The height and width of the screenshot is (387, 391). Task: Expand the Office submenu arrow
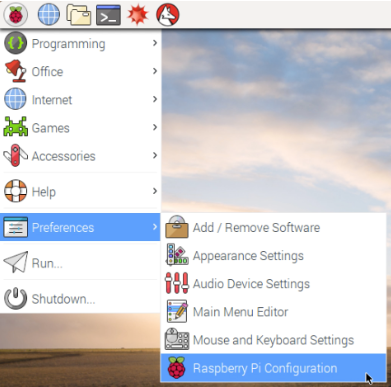click(155, 71)
